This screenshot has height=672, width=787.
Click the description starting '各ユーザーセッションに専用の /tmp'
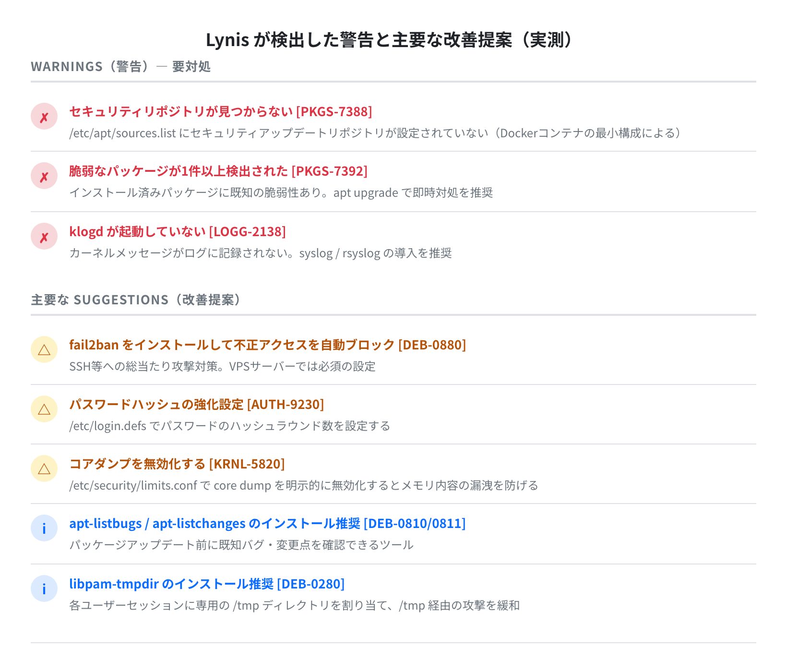coord(295,605)
